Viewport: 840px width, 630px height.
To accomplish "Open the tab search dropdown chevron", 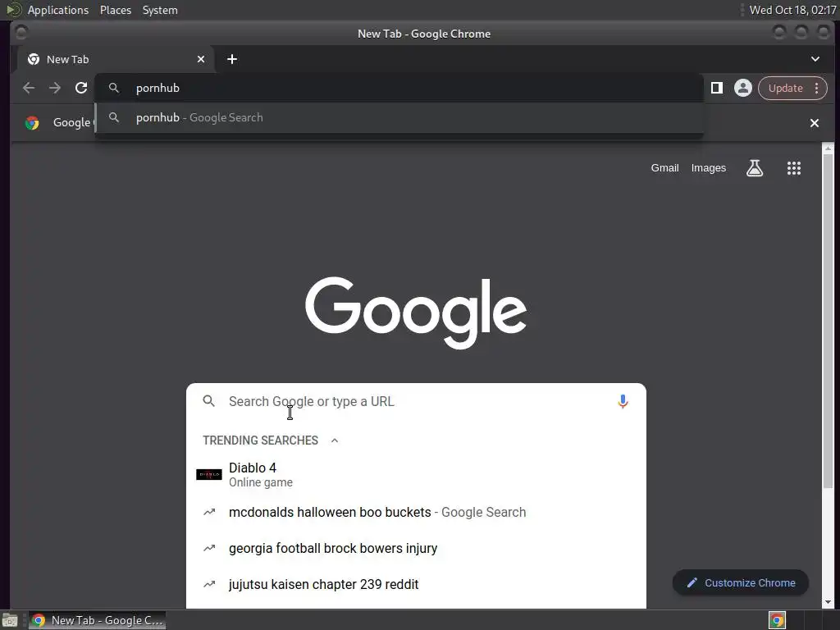I will [x=815, y=59].
